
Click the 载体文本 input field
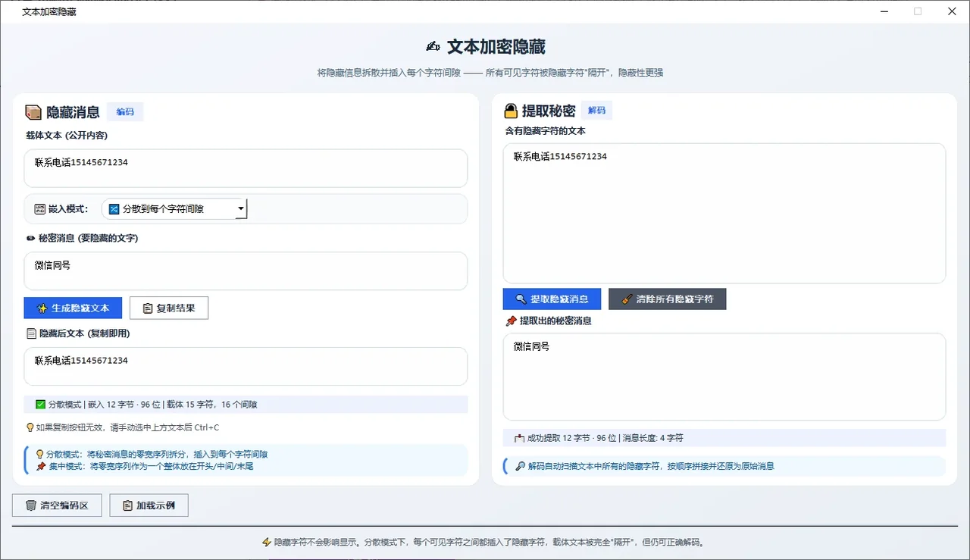click(246, 167)
